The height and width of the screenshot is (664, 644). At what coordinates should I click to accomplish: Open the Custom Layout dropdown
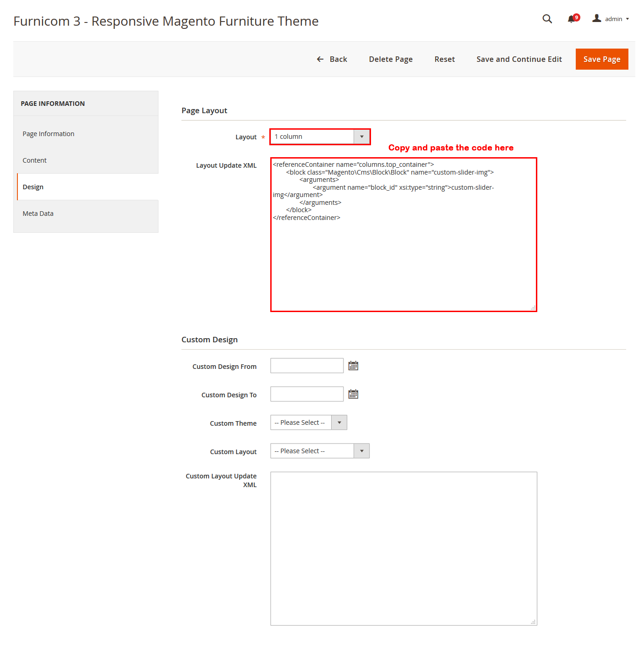point(320,451)
